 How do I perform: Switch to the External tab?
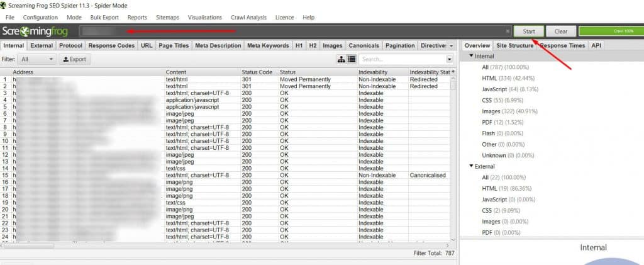click(42, 45)
